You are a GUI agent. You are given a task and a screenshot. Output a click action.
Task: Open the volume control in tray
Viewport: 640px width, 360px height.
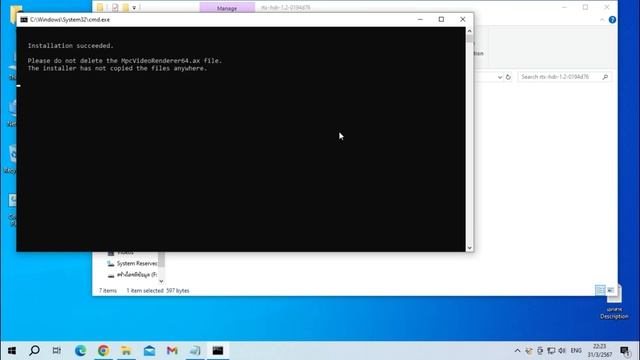pos(562,351)
